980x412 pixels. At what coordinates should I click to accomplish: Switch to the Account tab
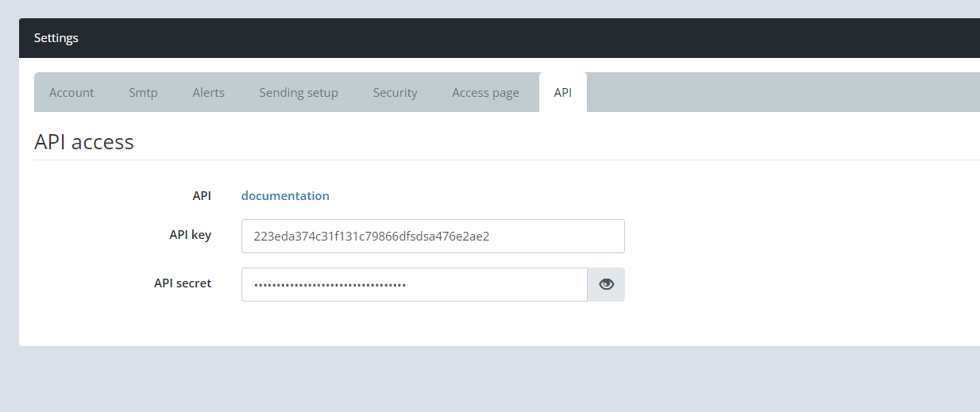71,93
